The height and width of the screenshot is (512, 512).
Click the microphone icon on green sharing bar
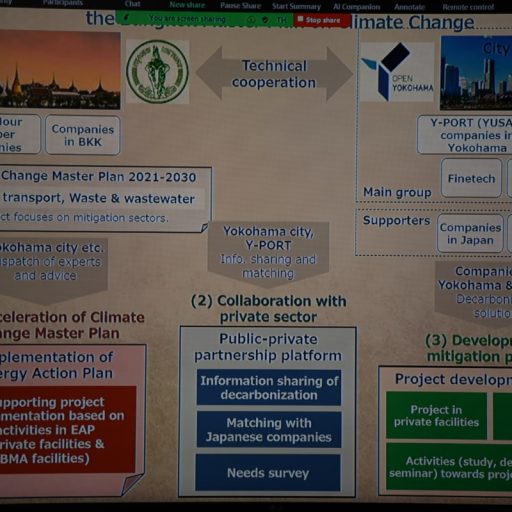point(125,17)
